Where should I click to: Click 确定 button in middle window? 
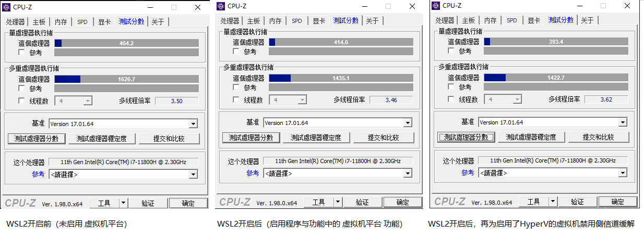coord(402,202)
